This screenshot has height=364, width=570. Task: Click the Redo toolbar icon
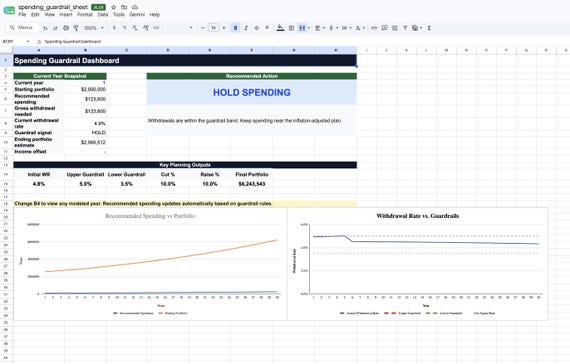[x=55, y=28]
